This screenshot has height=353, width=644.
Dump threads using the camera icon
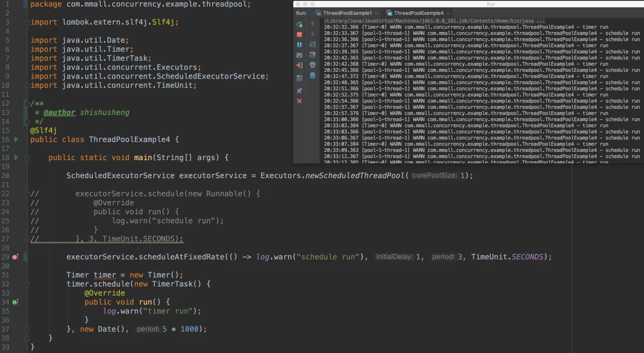299,55
